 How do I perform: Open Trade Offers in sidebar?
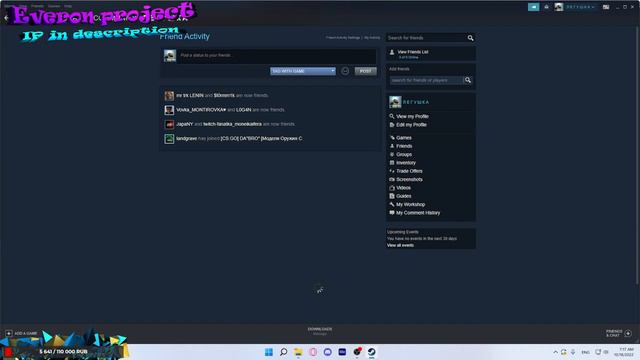click(409, 171)
